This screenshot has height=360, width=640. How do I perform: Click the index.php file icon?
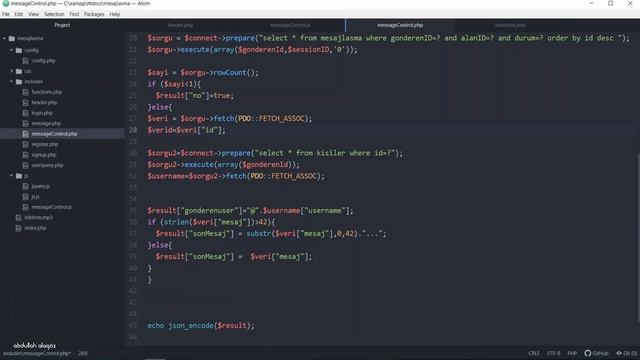pyautogui.click(x=18, y=228)
